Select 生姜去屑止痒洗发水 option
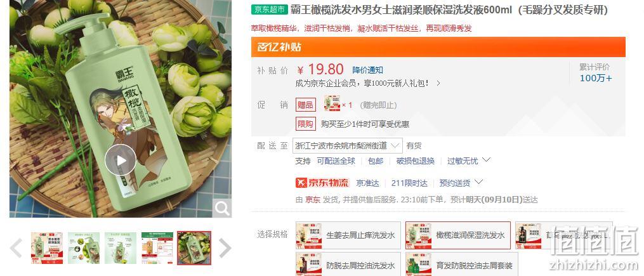This screenshot has width=644, height=276. pos(348,235)
